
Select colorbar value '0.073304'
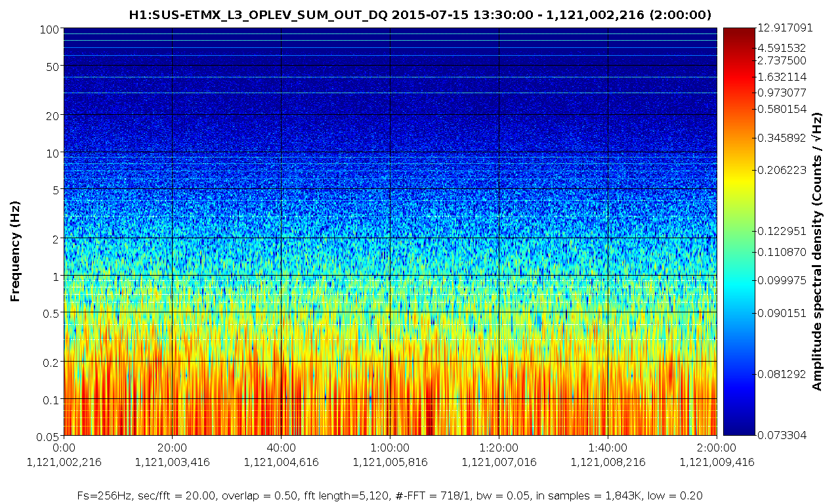[x=782, y=435]
